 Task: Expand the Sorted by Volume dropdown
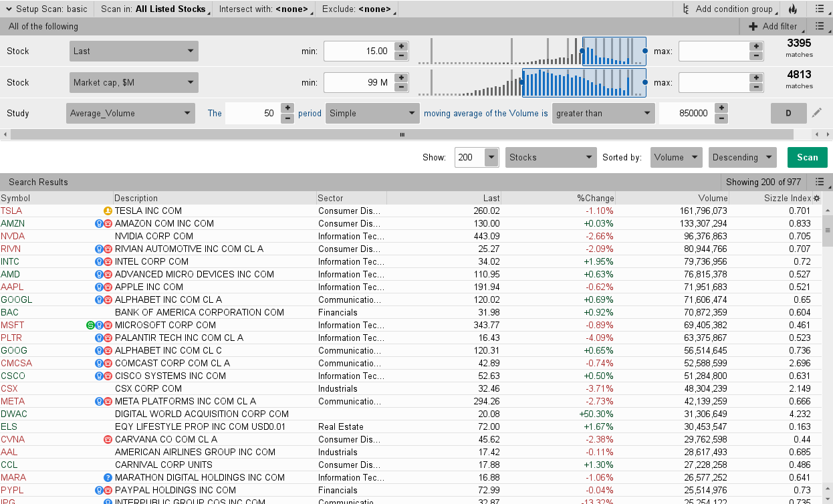(x=676, y=157)
